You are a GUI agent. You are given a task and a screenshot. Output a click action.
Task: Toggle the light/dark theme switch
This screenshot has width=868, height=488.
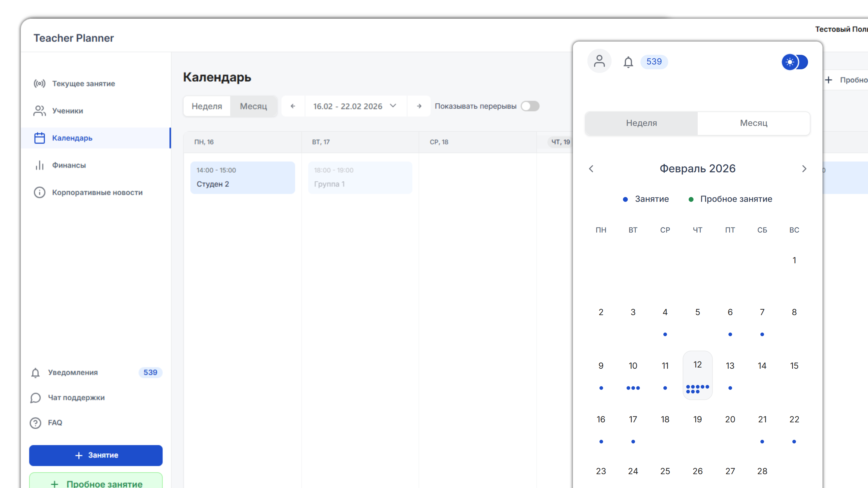click(794, 62)
